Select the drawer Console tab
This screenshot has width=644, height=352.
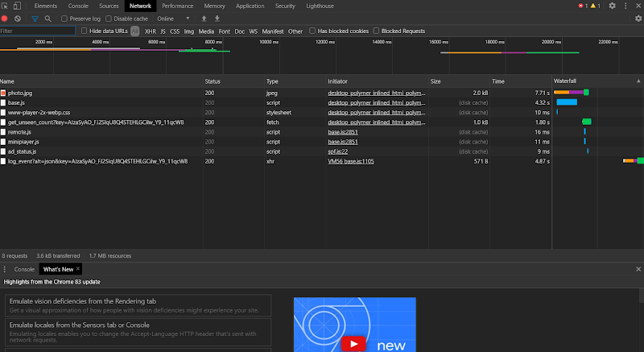click(x=24, y=269)
